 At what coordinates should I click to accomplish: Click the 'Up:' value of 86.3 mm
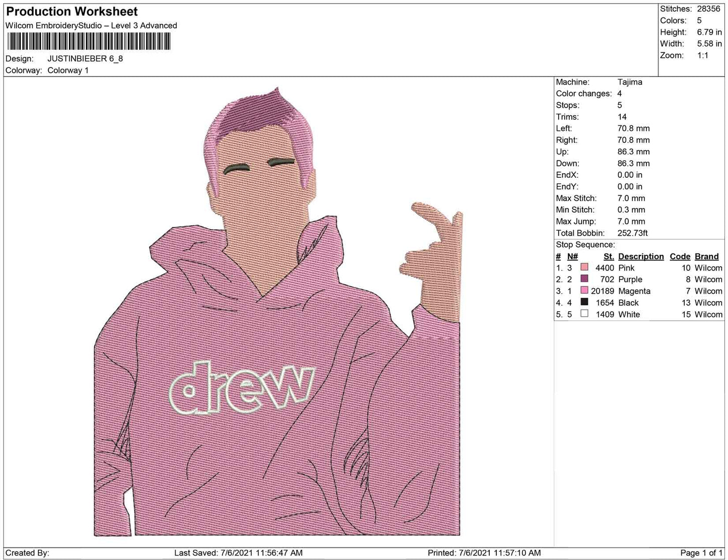click(634, 152)
